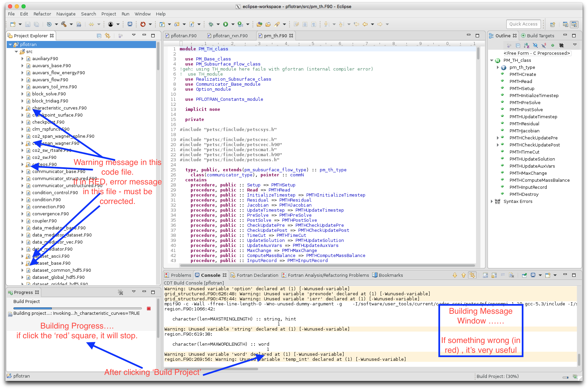Click the Back navigation arrow in toolbar

[x=365, y=24]
